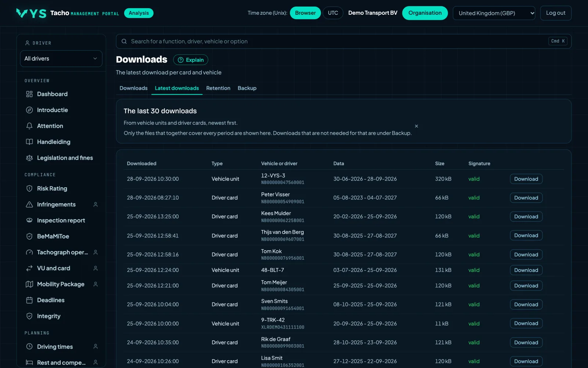
Task: Switch to the Backup tab
Action: pyautogui.click(x=247, y=88)
